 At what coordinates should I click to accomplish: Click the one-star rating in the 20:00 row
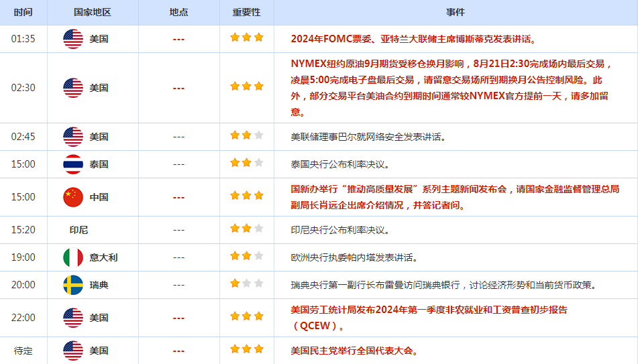[247, 284]
